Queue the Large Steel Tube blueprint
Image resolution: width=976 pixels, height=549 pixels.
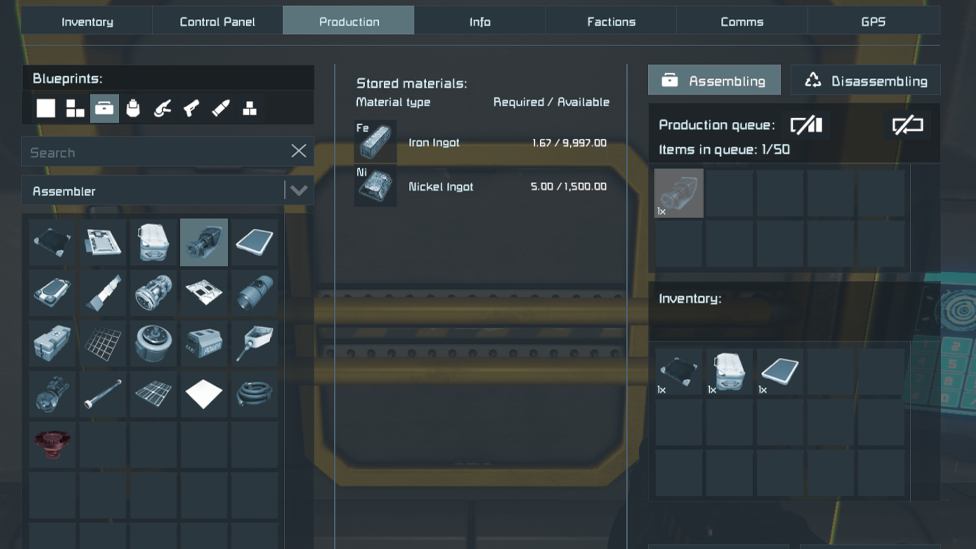[x=254, y=293]
